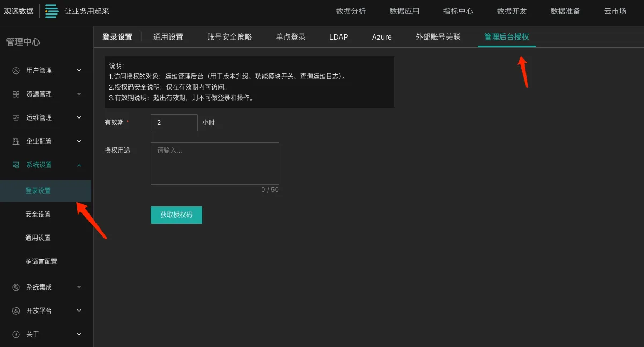Click the 观远数据 green logo icon

[x=51, y=11]
